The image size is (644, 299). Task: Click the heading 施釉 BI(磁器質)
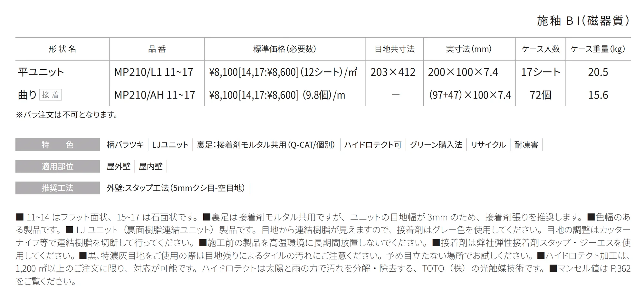[x=583, y=21]
